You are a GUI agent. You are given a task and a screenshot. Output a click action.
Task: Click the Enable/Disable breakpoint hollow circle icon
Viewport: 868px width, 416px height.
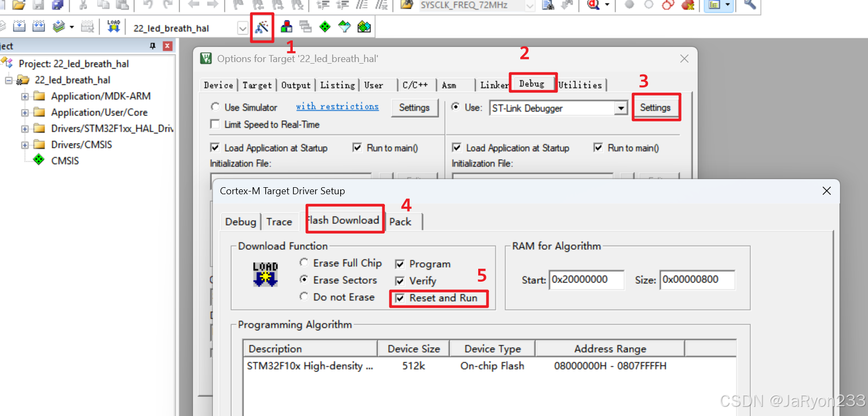click(x=649, y=5)
